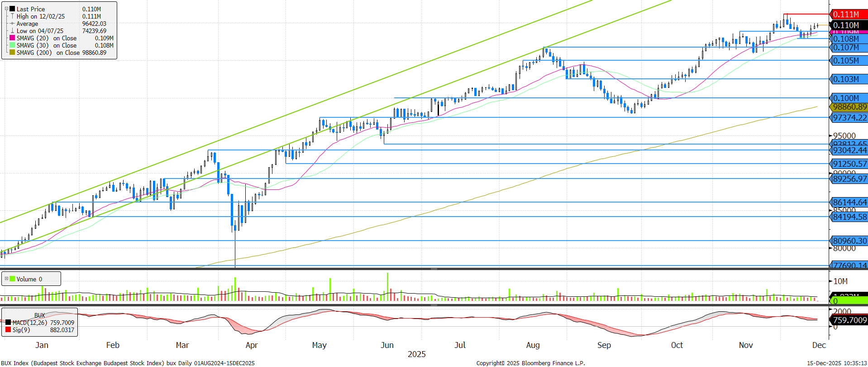
Task: Select the 0.100M horizontal level label
Action: pyautogui.click(x=849, y=98)
